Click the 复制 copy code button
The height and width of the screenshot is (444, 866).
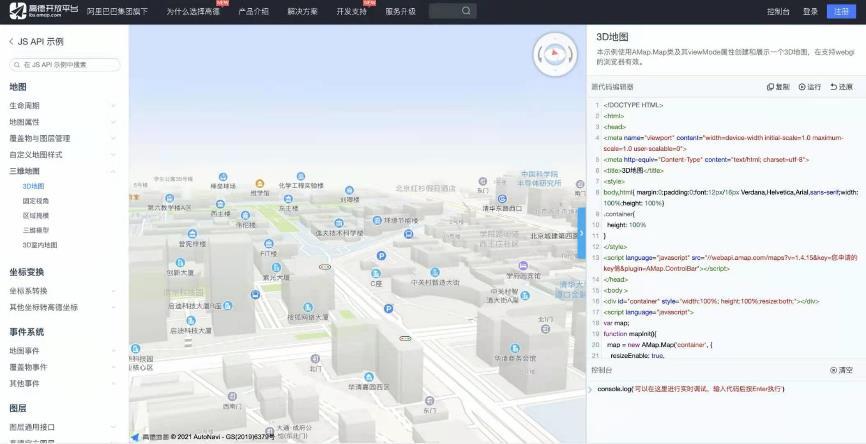click(779, 87)
